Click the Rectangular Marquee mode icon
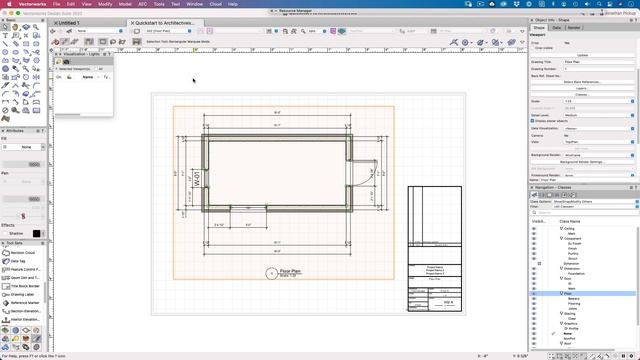640x360 pixels. point(102,42)
